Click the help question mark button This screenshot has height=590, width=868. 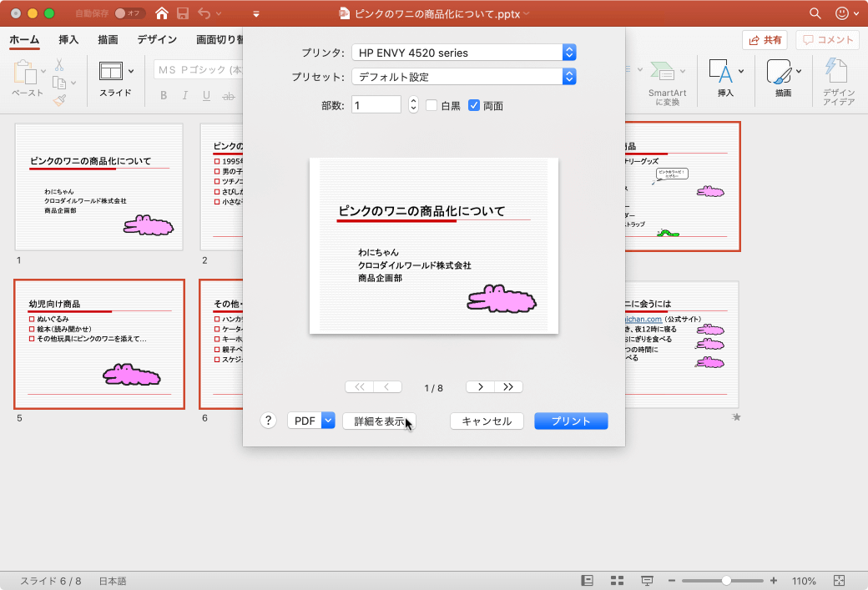click(268, 421)
